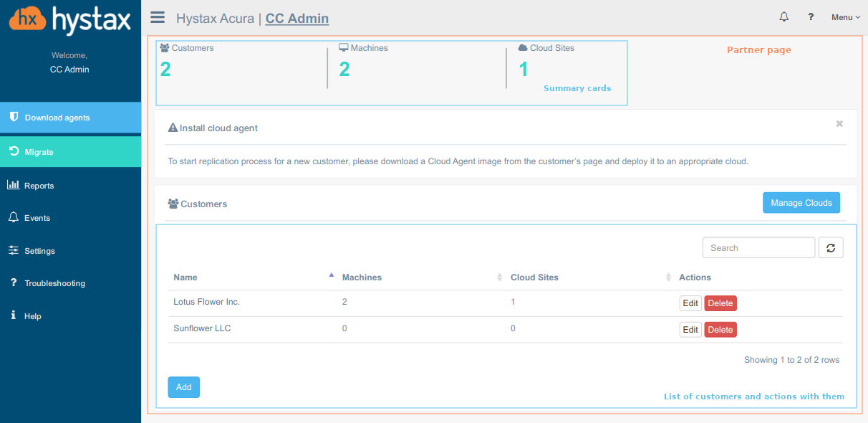Sort table by Name column
868x423 pixels.
pyautogui.click(x=185, y=277)
